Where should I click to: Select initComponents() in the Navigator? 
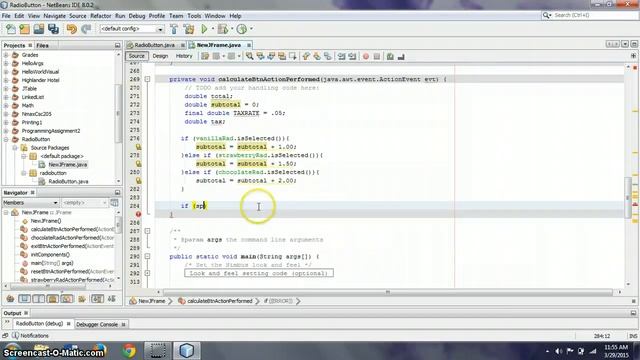pyautogui.click(x=50, y=255)
